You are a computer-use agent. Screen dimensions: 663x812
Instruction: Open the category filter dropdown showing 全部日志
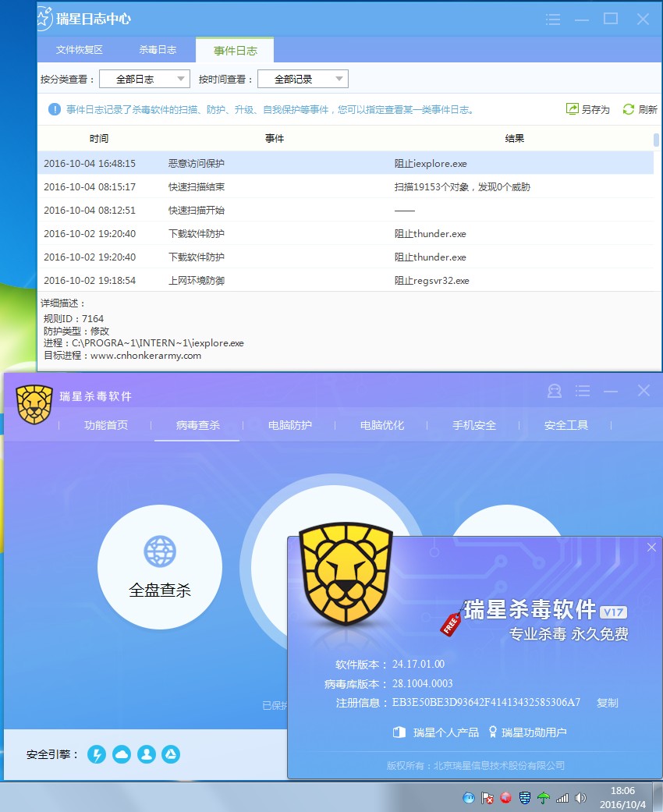pos(144,80)
